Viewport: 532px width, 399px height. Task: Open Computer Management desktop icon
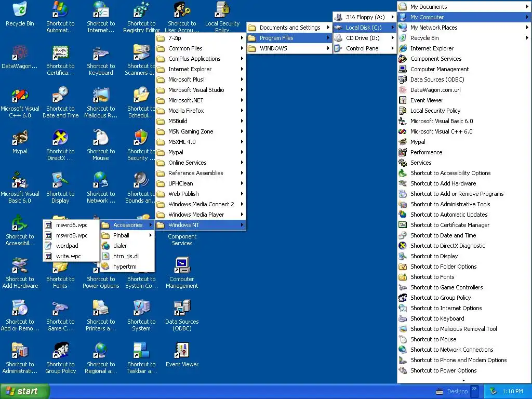pyautogui.click(x=182, y=273)
